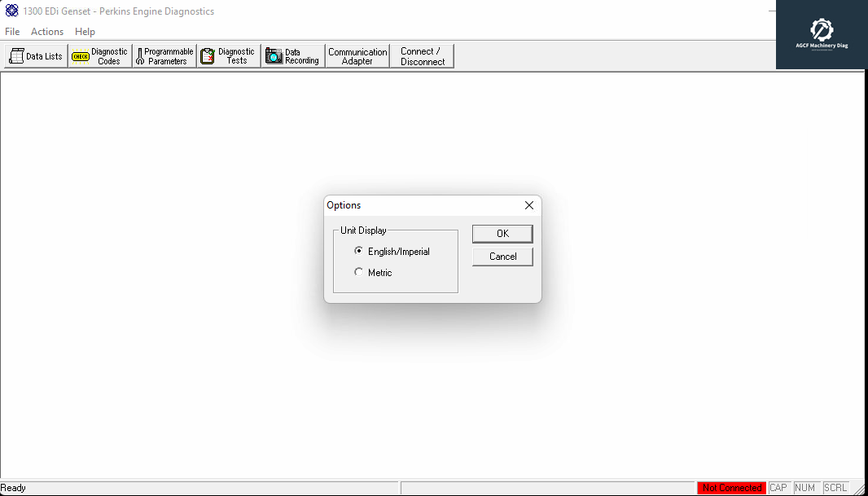Click the Perkins application icon in title bar
Viewport: 868px width, 496px height.
11,11
